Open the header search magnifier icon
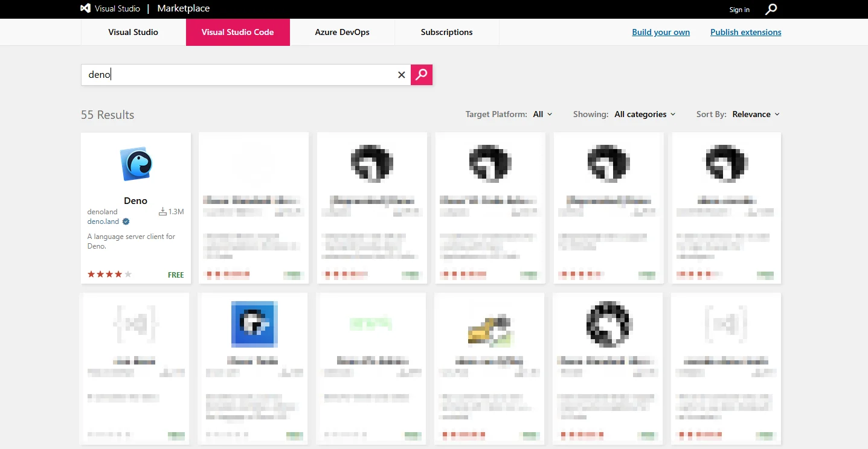868x449 pixels. click(771, 9)
